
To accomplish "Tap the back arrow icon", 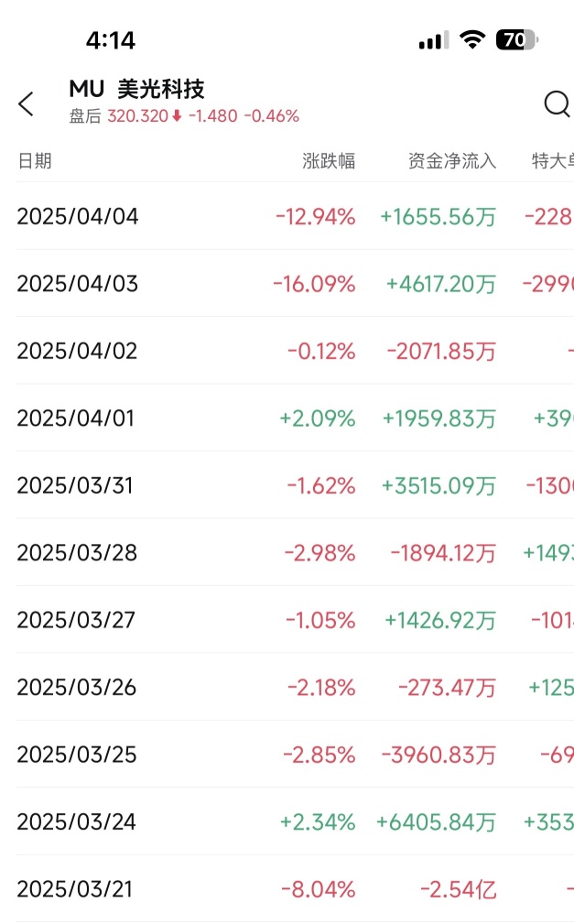I will 26,104.
